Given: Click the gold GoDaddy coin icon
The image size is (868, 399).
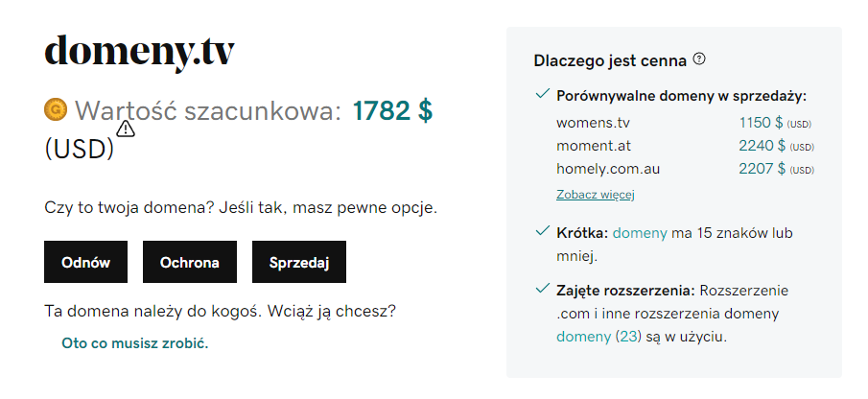Looking at the screenshot, I should tap(56, 110).
